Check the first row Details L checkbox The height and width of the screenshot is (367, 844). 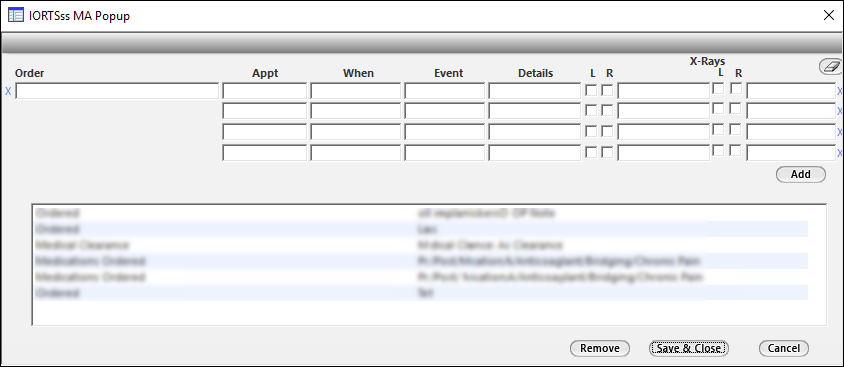coord(591,90)
